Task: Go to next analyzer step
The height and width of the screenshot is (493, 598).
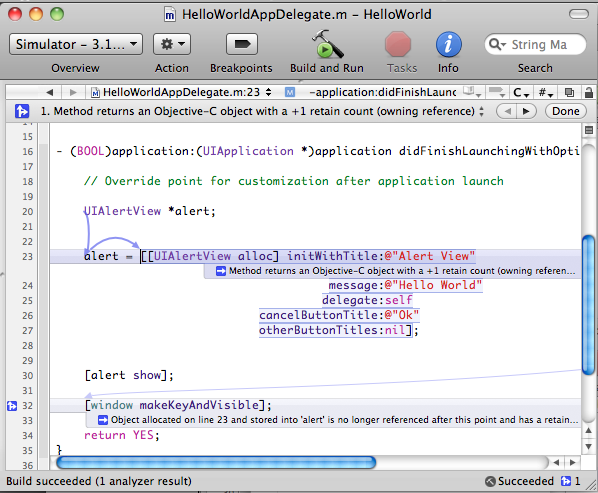Action: [x=527, y=111]
